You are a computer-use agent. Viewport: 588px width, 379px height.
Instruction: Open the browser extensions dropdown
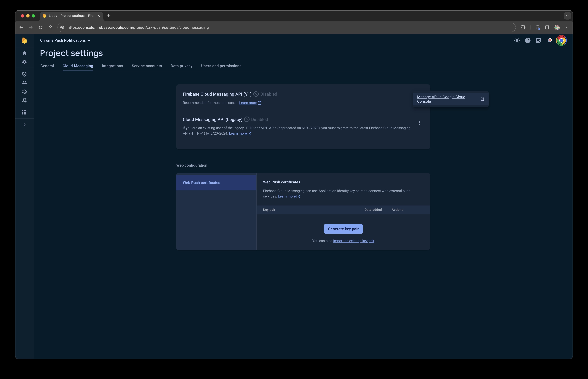pos(523,27)
